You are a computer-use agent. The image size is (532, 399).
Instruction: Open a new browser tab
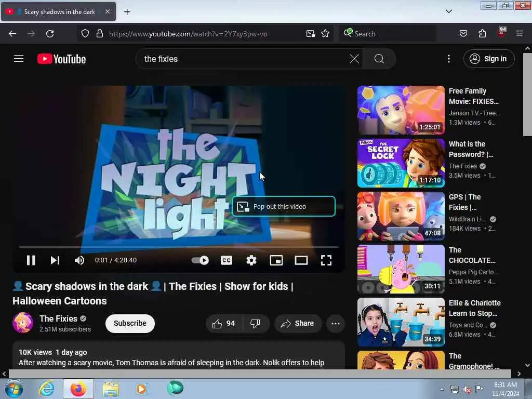pyautogui.click(x=127, y=12)
